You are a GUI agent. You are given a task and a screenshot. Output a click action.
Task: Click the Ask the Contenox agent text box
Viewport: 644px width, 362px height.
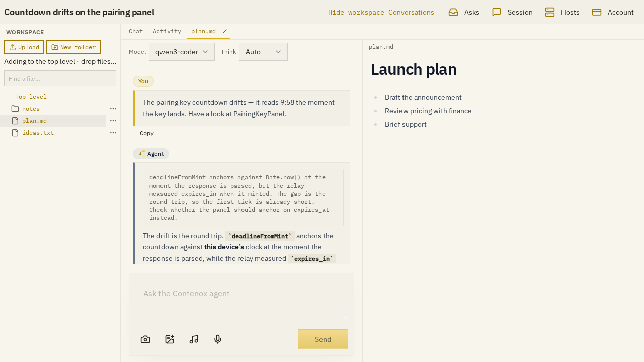[x=242, y=301]
